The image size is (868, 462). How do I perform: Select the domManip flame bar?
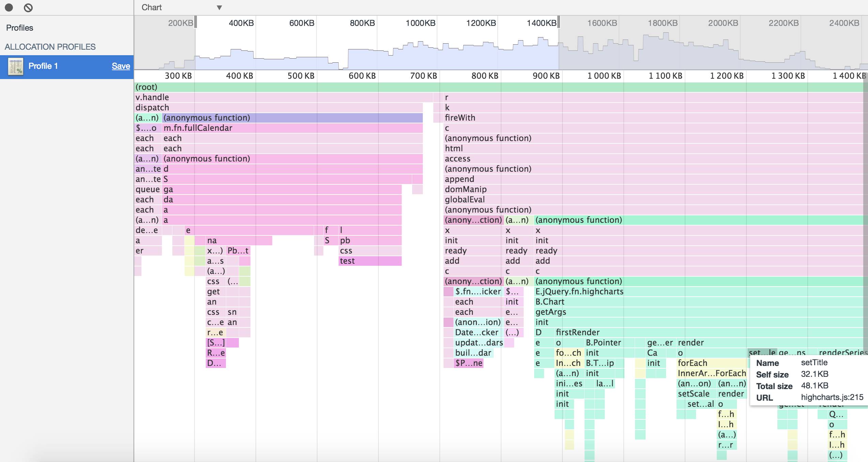coord(465,189)
